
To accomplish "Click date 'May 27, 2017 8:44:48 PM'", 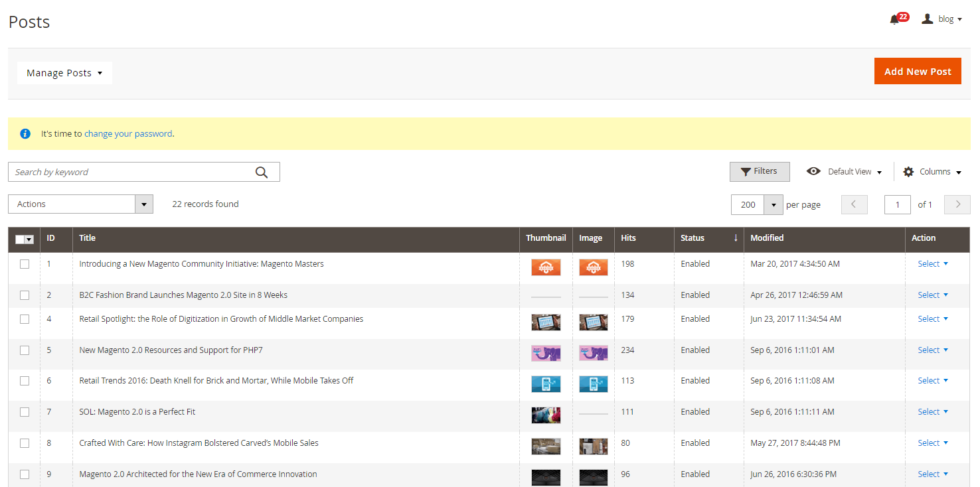I will (x=795, y=443).
